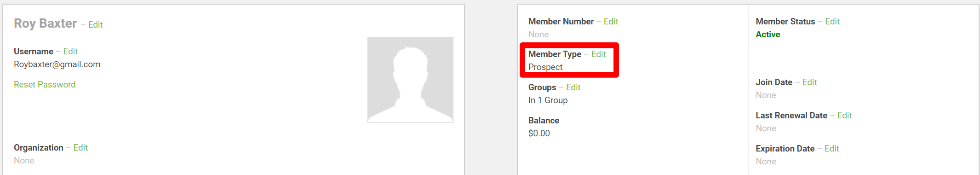Open Edit for Member Type
This screenshot has height=175, width=980.
(598, 54)
